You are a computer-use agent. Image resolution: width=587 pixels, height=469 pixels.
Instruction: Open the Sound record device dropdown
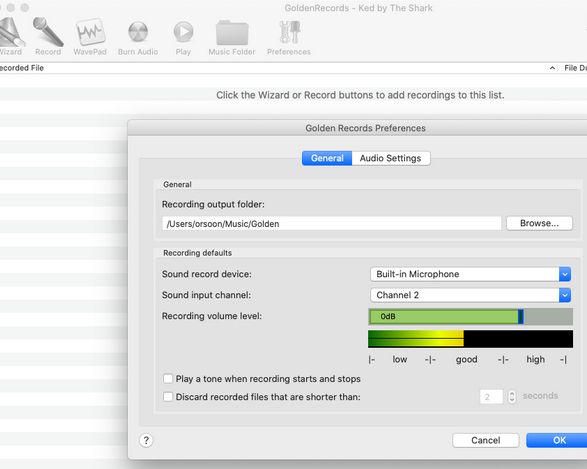471,274
